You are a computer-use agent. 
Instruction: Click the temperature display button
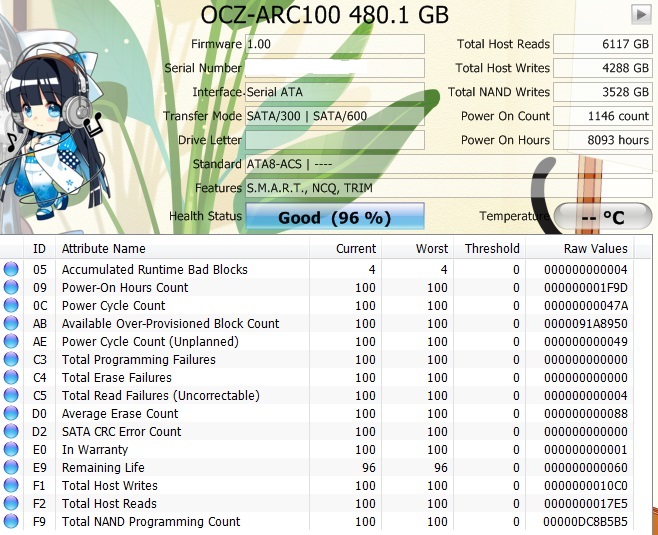click(x=603, y=217)
